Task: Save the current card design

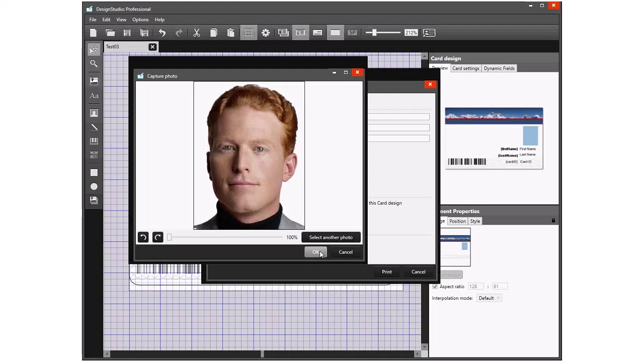Action: [x=127, y=33]
